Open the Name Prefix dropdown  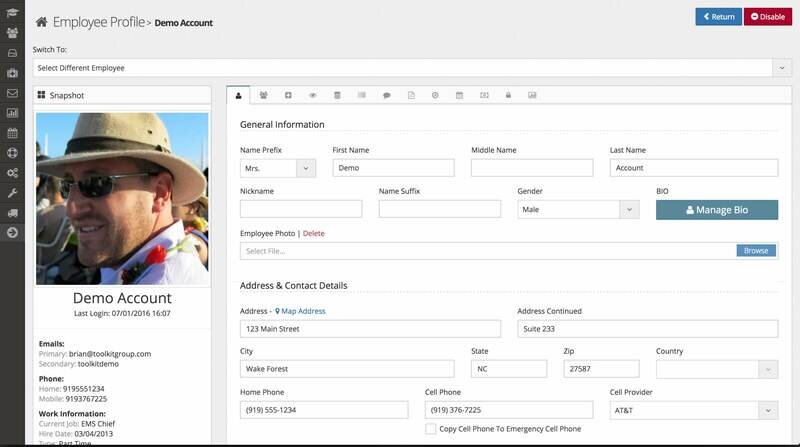[278, 168]
